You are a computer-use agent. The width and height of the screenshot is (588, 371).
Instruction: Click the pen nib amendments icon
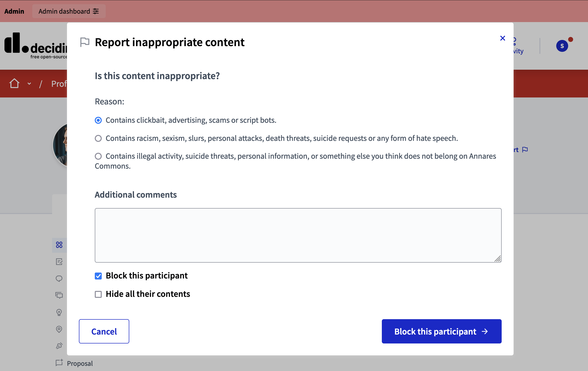[x=59, y=346]
